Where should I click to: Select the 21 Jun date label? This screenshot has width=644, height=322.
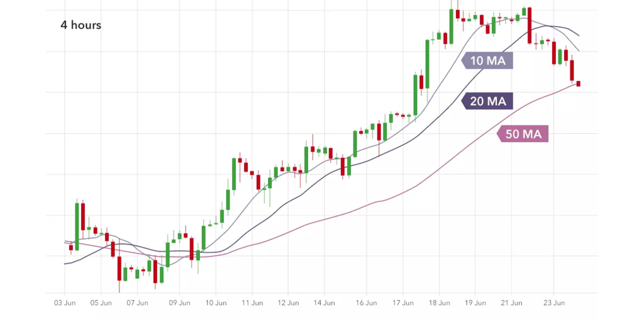(512, 303)
